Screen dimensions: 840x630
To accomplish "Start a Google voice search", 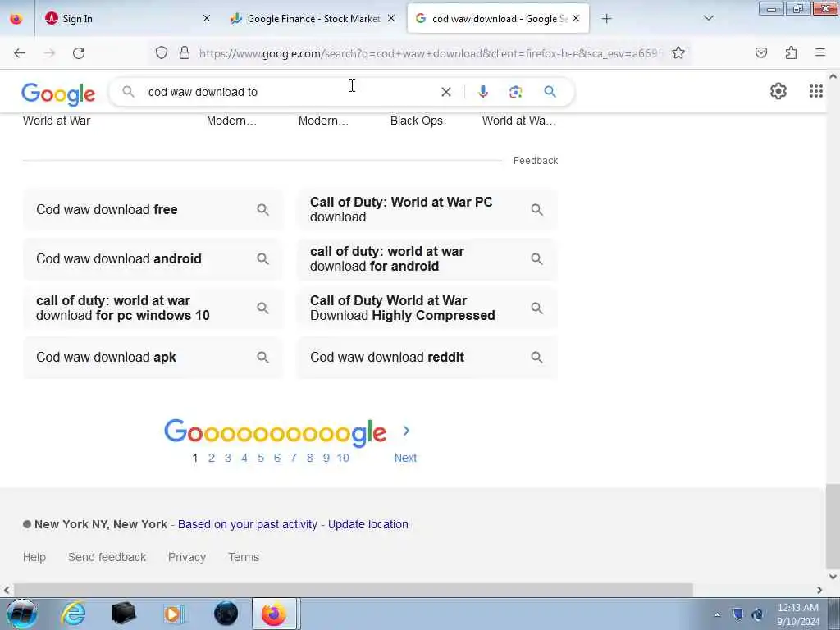I will click(482, 92).
